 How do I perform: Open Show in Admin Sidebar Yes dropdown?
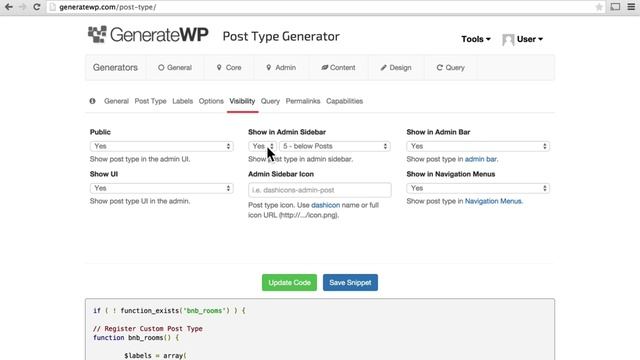(x=262, y=146)
